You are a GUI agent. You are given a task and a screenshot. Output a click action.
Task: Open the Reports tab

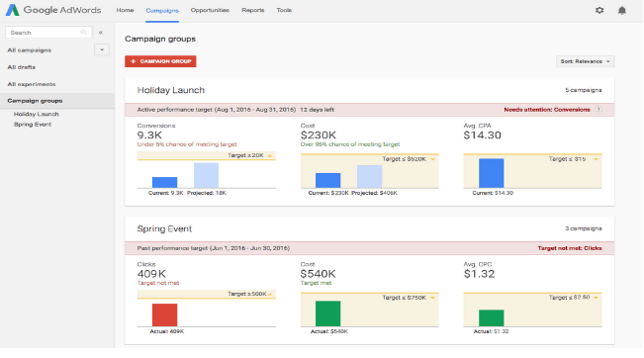[253, 10]
